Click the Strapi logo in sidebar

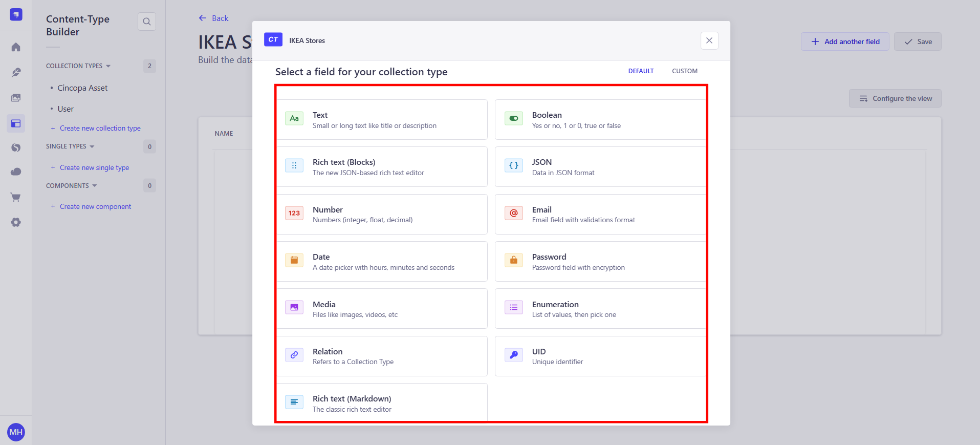click(x=16, y=14)
